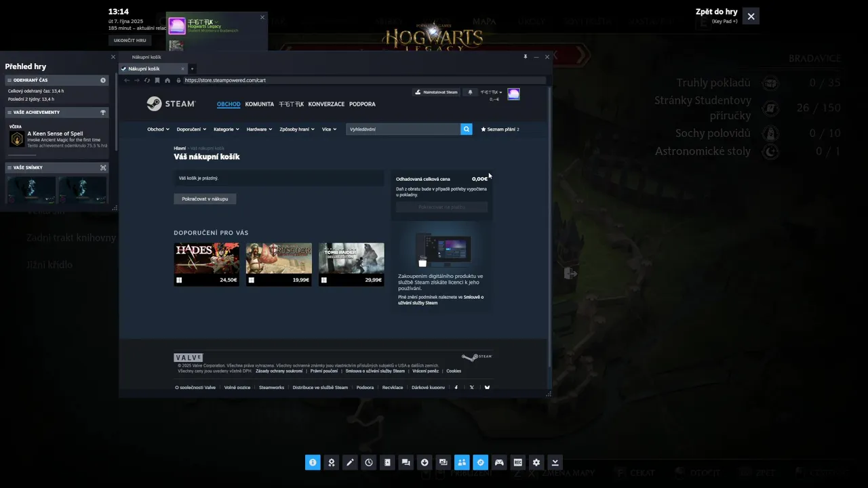Viewport: 868px width, 488px height.
Task: Open Zásady ochrany soukromí footer link
Action: click(279, 371)
